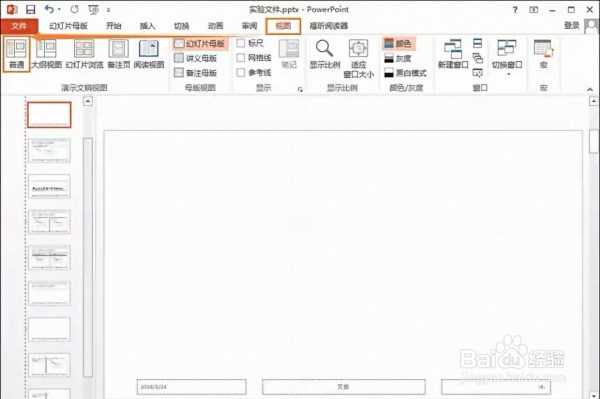Enable the 网格线 gridlines checkbox
The width and height of the screenshot is (600, 399).
(241, 58)
